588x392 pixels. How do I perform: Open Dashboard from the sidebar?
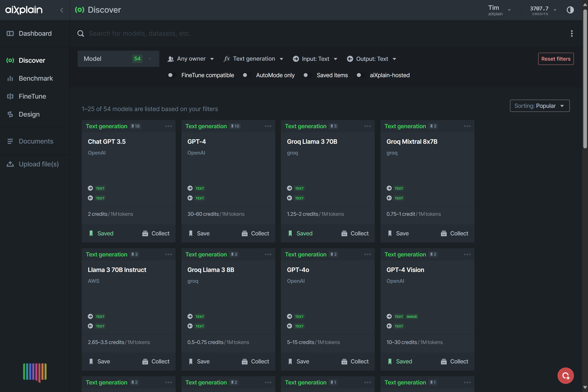pyautogui.click(x=35, y=33)
